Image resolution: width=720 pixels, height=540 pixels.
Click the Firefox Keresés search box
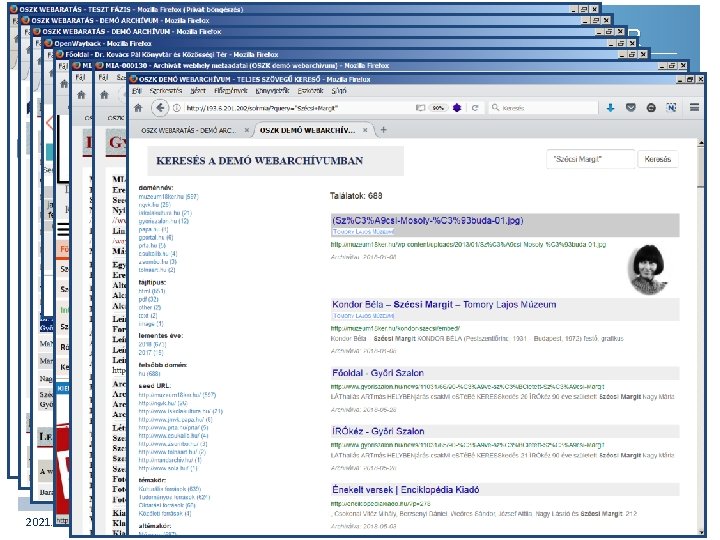(x=544, y=108)
